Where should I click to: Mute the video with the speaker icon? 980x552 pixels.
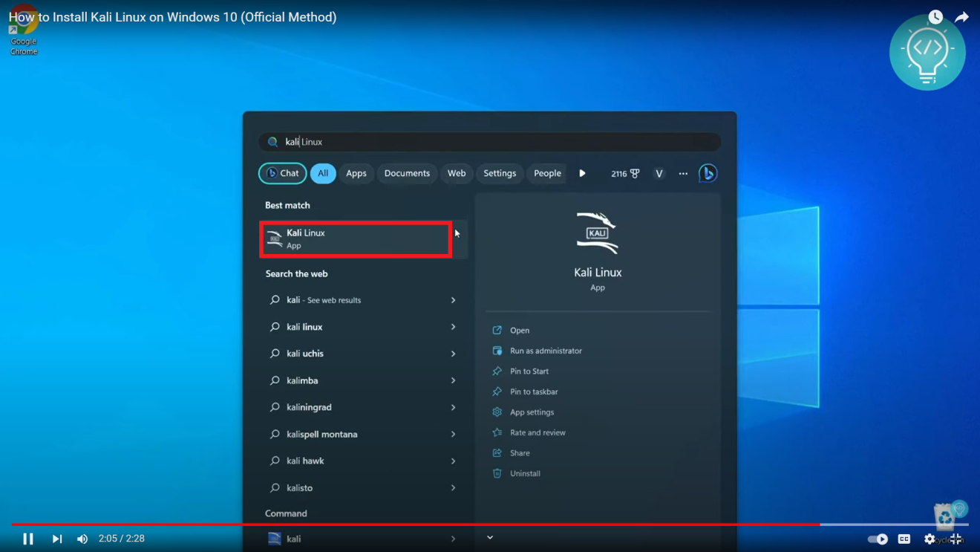click(x=82, y=539)
